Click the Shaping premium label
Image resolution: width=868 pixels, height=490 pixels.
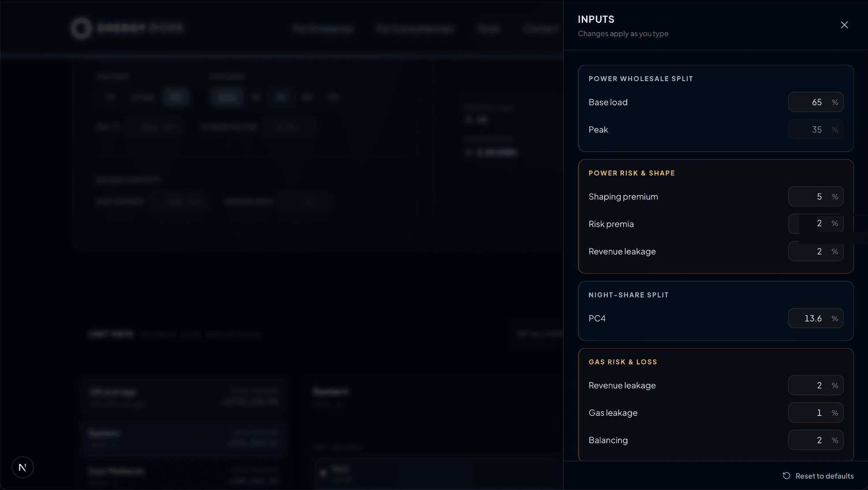pyautogui.click(x=623, y=197)
